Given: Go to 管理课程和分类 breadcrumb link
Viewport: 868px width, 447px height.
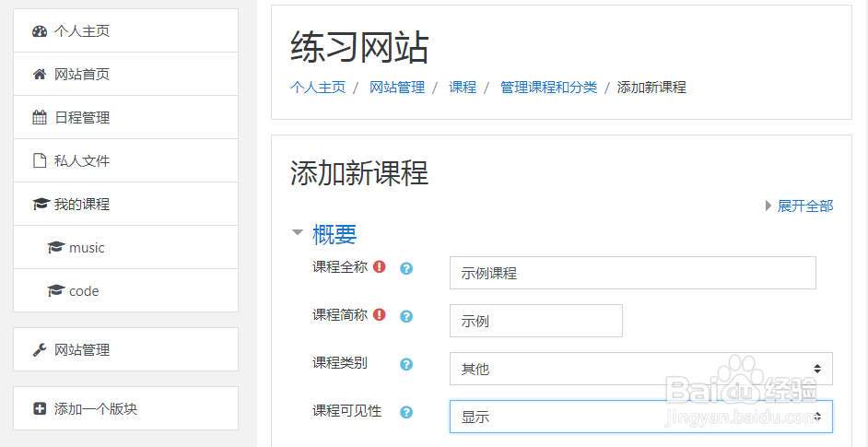Looking at the screenshot, I should point(548,88).
